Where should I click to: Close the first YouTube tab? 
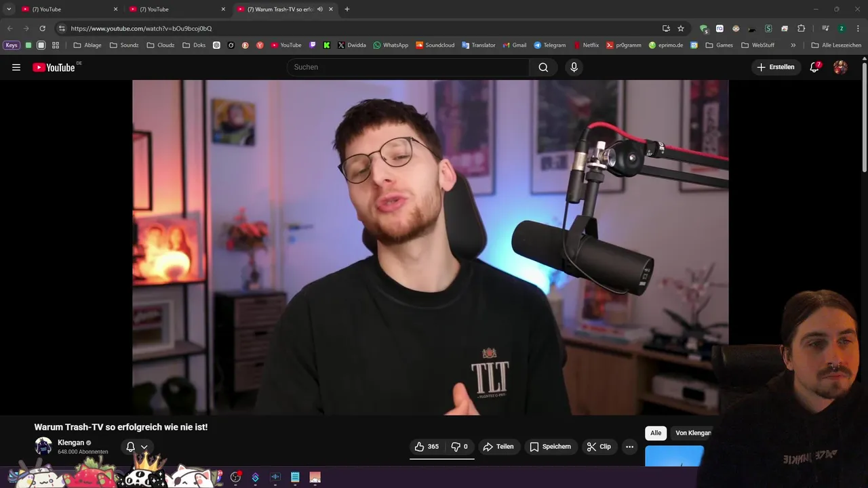[115, 9]
